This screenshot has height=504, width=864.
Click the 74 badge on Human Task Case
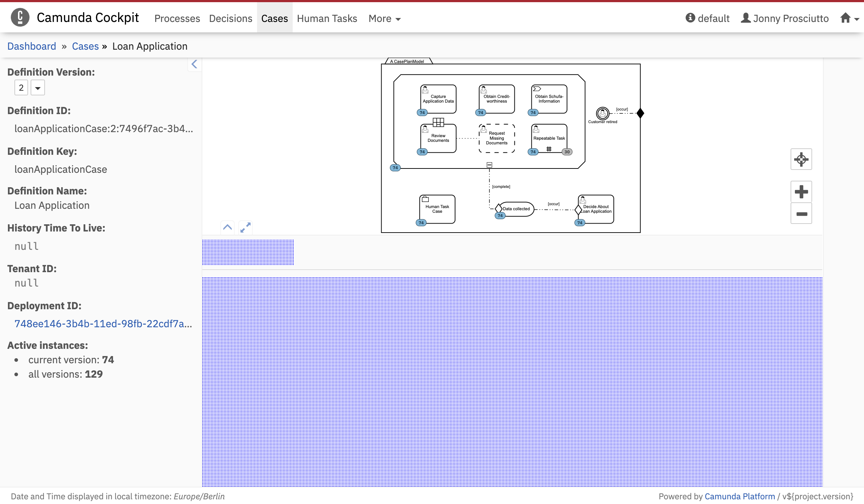[421, 223]
